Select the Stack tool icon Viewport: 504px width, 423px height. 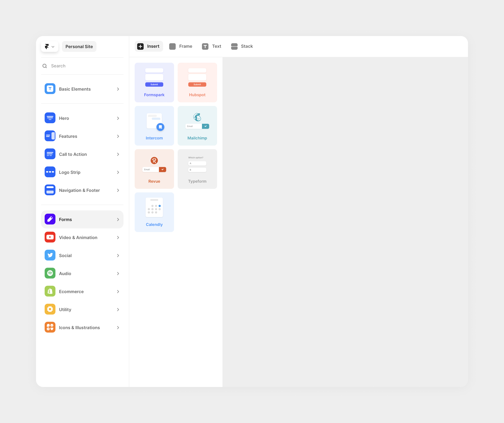(234, 46)
